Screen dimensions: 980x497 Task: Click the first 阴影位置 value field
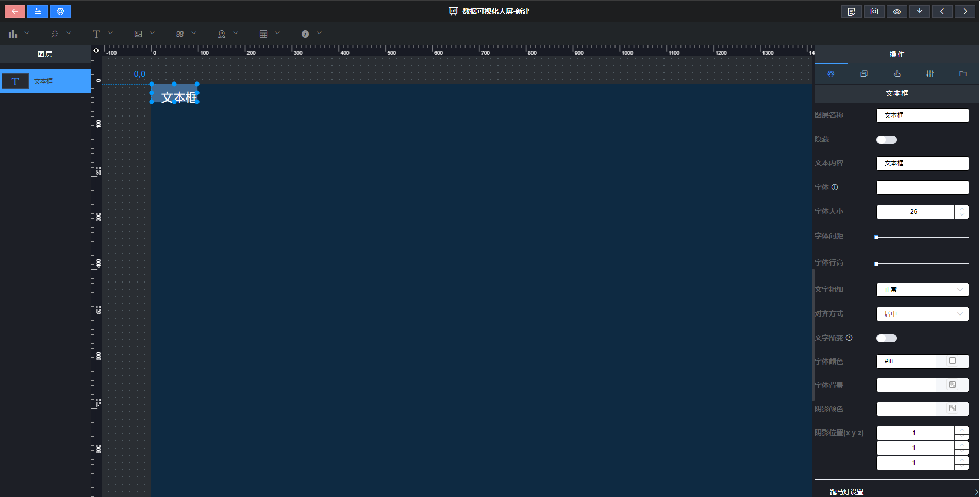pos(915,433)
